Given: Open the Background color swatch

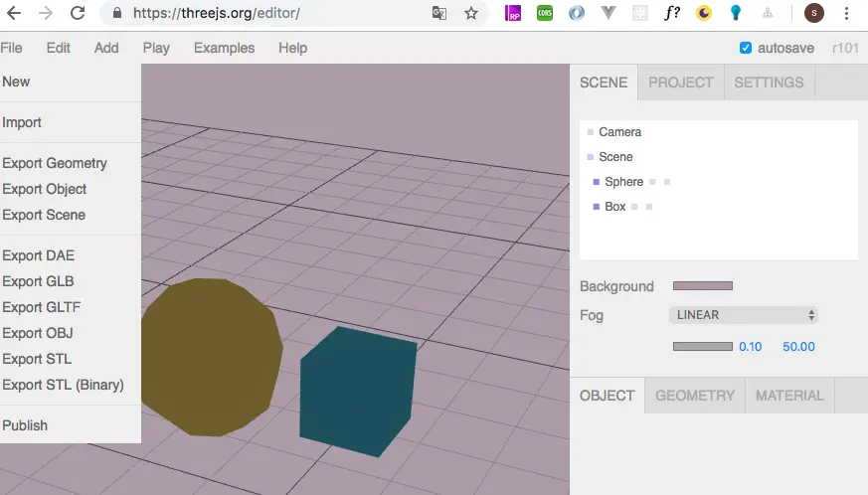Looking at the screenshot, I should coord(703,285).
